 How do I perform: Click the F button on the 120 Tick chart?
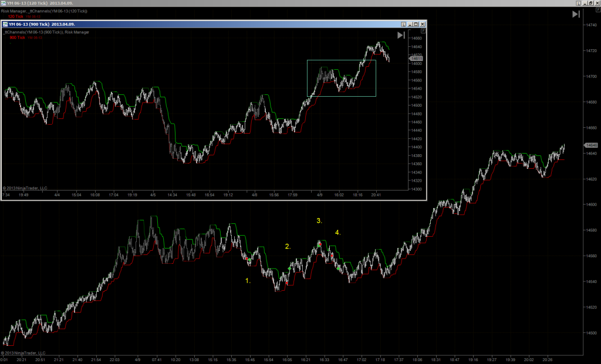[598, 9]
